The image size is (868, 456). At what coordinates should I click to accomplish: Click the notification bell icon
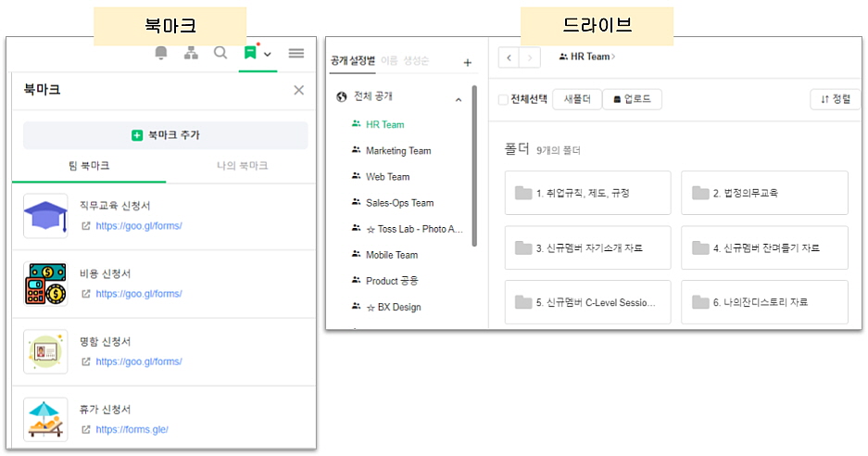tap(161, 54)
